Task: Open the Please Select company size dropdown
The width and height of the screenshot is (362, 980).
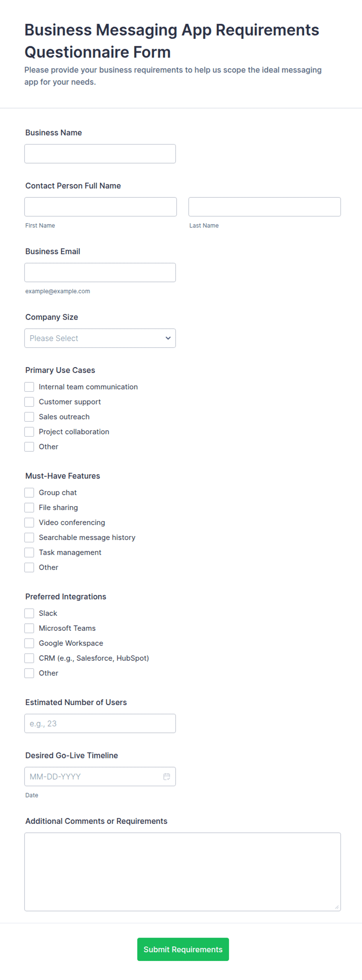Action: 100,338
